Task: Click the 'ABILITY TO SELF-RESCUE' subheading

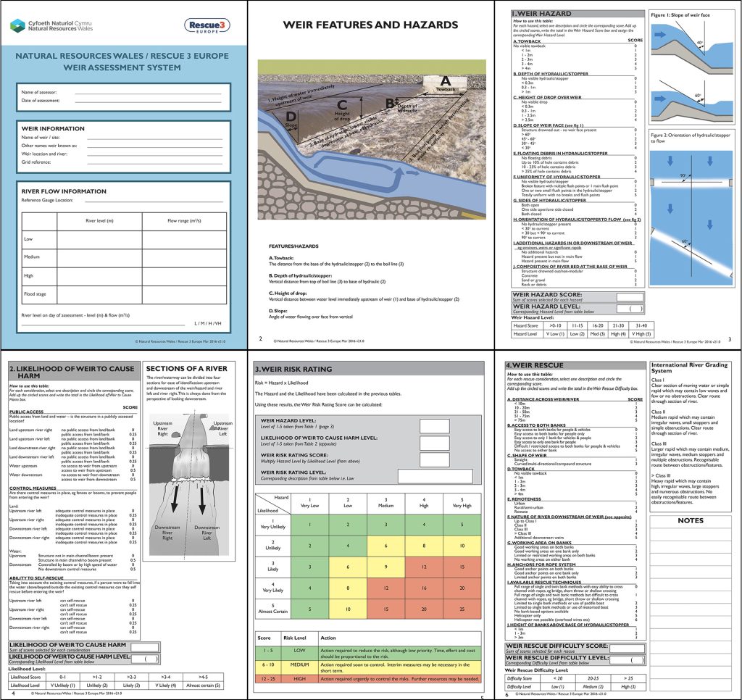Action: point(36,578)
